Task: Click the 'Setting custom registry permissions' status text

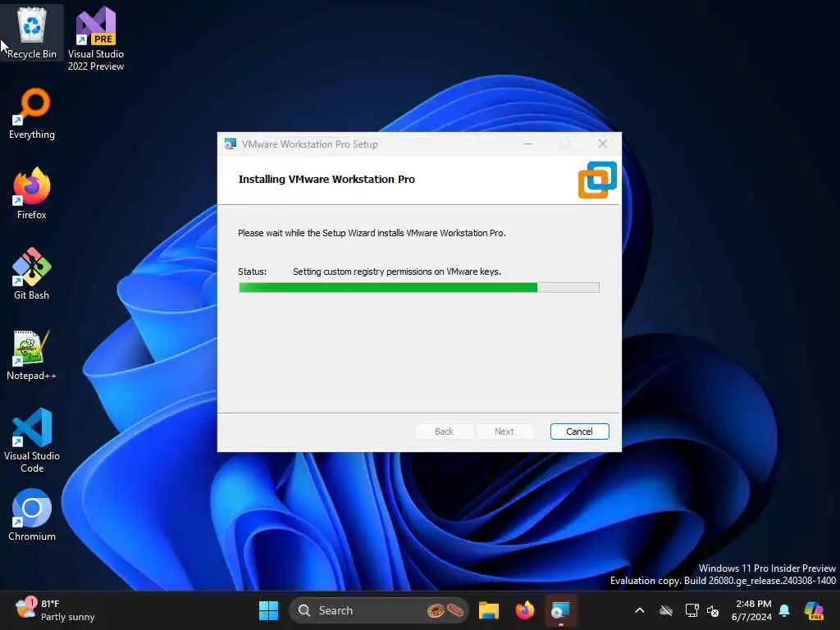Action: 397,272
